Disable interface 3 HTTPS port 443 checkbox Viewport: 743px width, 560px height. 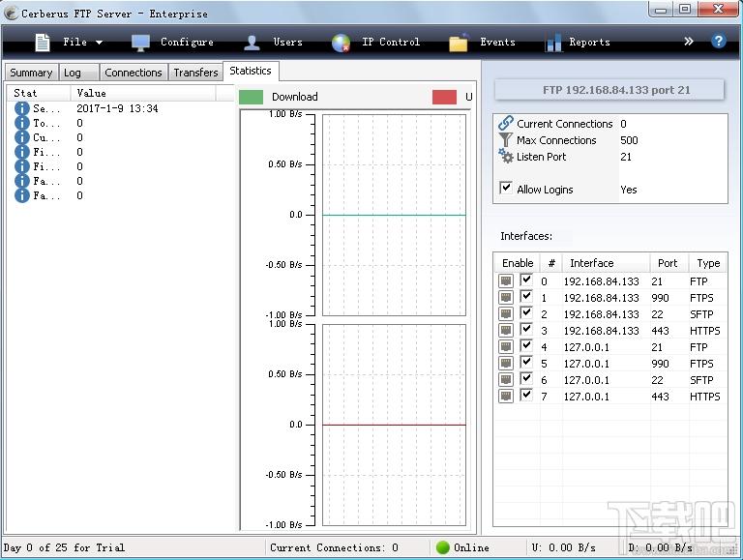(526, 329)
